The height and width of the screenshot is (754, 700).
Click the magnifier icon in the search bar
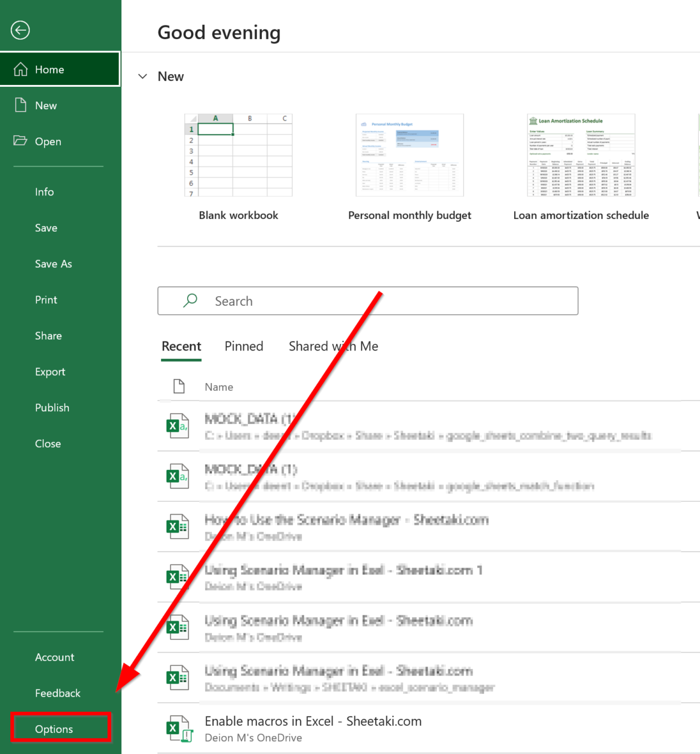pos(189,300)
